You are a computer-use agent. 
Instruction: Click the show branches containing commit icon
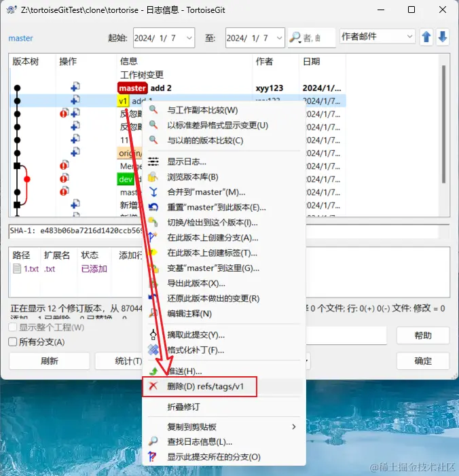pos(152,456)
